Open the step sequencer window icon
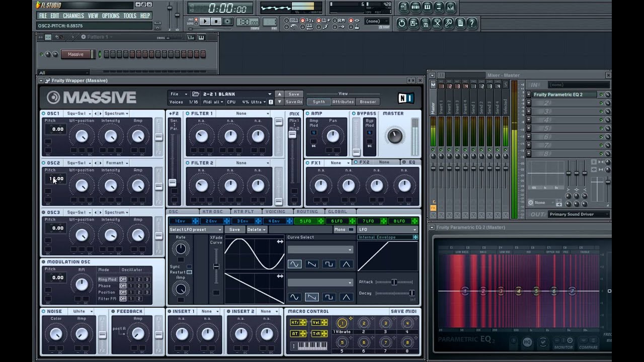The height and width of the screenshot is (362, 644). point(416,7)
